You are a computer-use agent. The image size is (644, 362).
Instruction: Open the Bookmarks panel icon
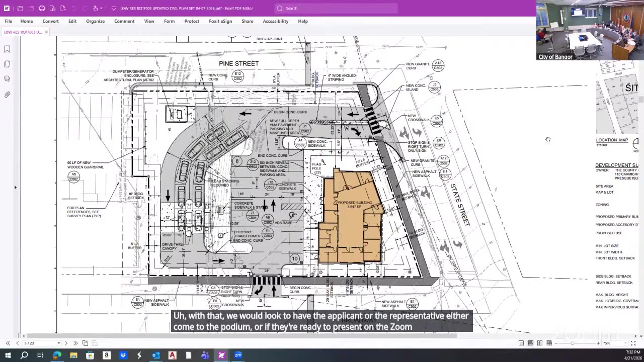(7, 49)
